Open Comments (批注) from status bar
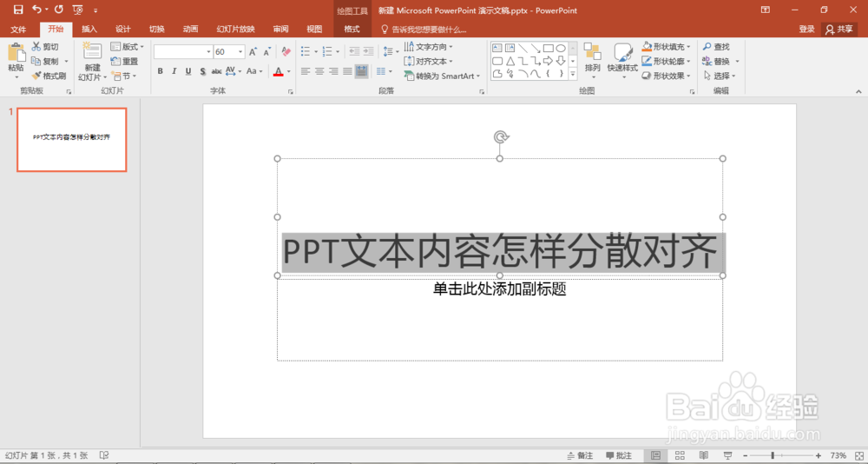Viewport: 868px width, 464px height. [x=619, y=455]
